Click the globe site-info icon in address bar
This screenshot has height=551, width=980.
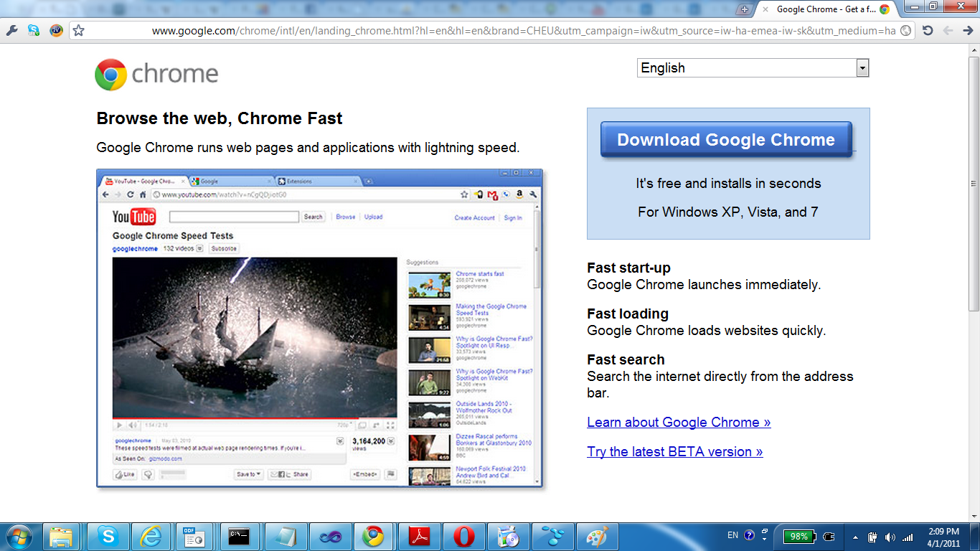click(x=905, y=31)
